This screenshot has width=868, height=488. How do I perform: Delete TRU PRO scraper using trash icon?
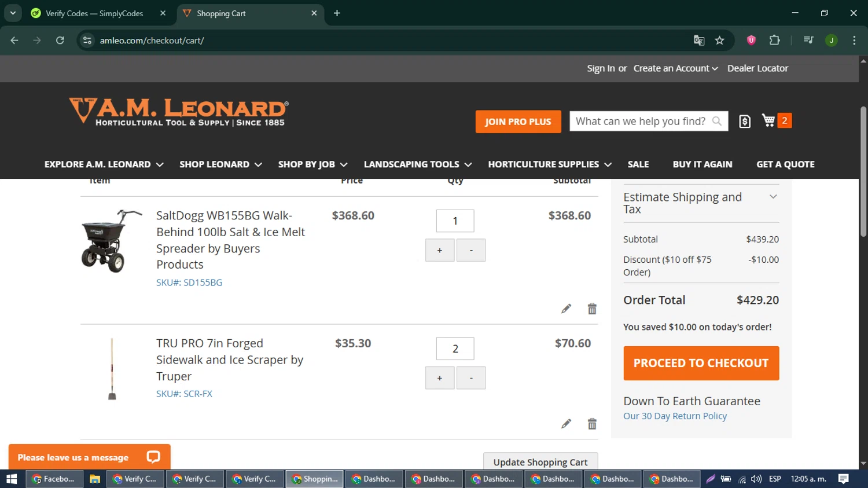(592, 424)
